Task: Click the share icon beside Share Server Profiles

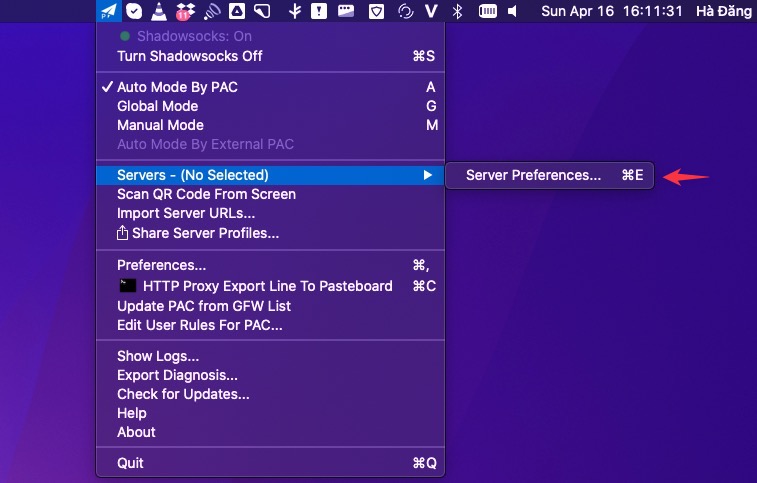Action: pos(122,233)
